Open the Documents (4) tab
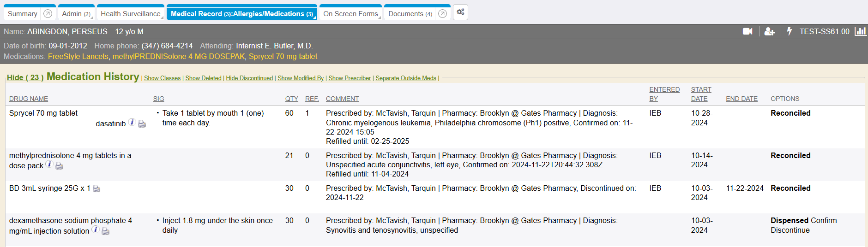The width and height of the screenshot is (868, 247). tap(410, 14)
